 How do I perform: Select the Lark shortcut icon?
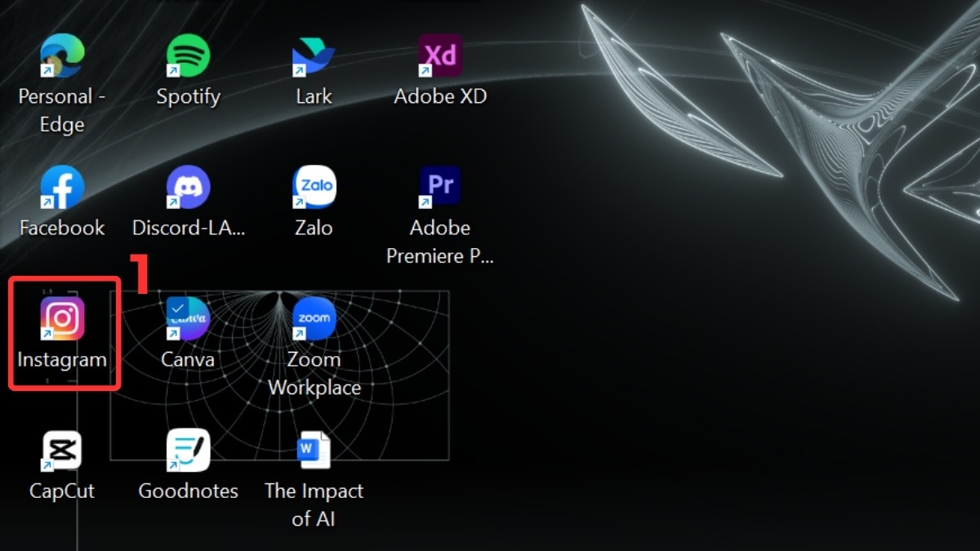[x=314, y=56]
